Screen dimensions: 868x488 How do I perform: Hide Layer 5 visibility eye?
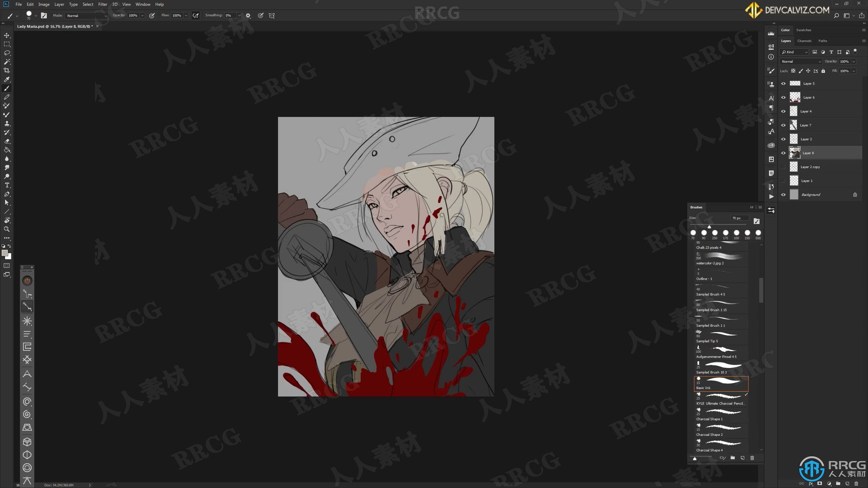coord(783,83)
